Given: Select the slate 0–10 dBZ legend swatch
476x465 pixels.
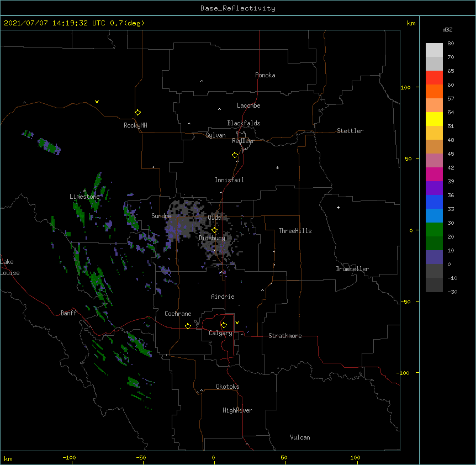Looking at the screenshot, I should [x=434, y=257].
